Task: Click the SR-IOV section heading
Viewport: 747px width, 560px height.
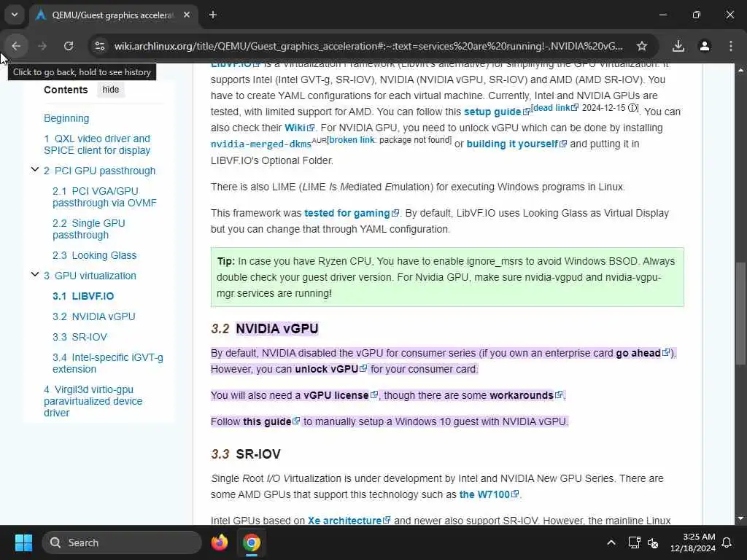Action: point(258,454)
